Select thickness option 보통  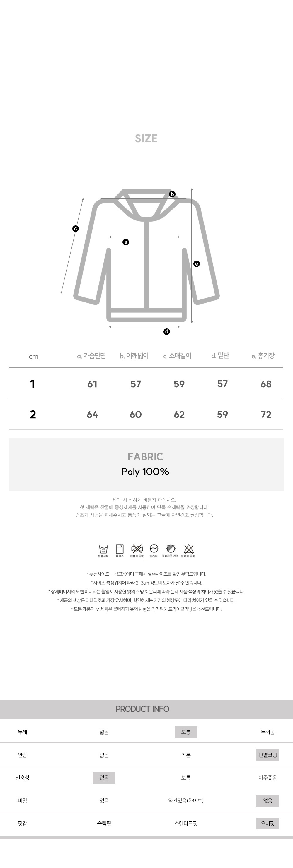point(186,732)
